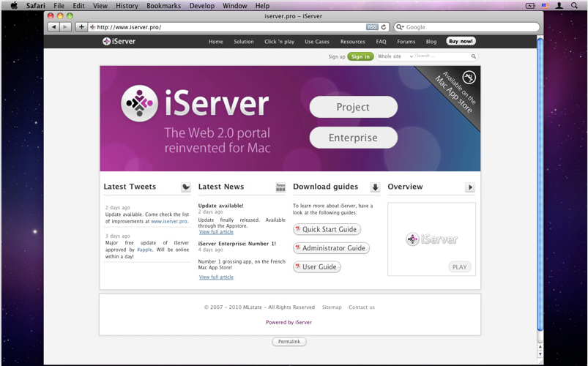Click the RSS badge in address bar
The width and height of the screenshot is (588, 366).
[372, 27]
